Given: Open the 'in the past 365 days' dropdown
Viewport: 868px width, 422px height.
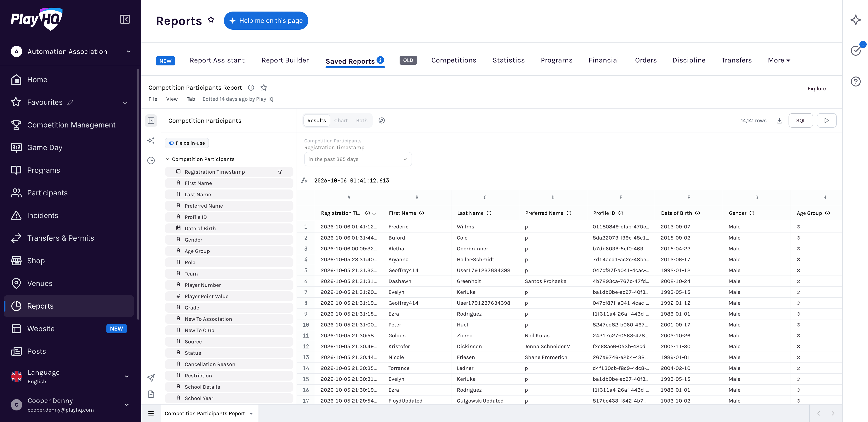Looking at the screenshot, I should (358, 159).
